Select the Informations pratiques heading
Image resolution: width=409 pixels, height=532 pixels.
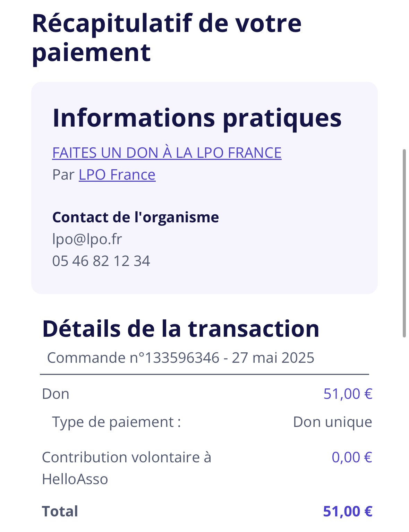pyautogui.click(x=197, y=118)
